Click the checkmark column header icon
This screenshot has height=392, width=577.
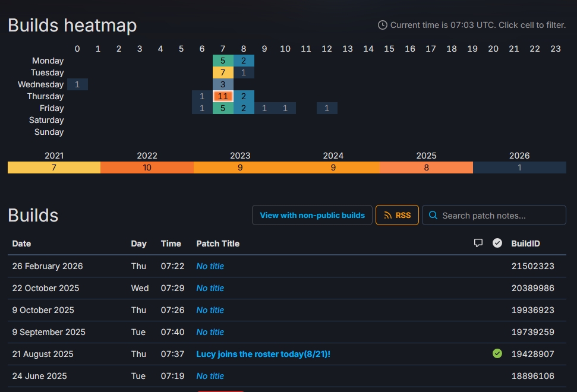pyautogui.click(x=497, y=243)
